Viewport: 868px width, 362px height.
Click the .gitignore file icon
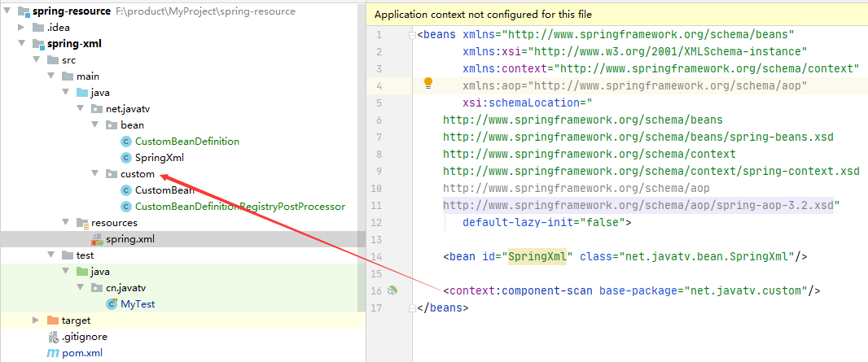point(53,337)
